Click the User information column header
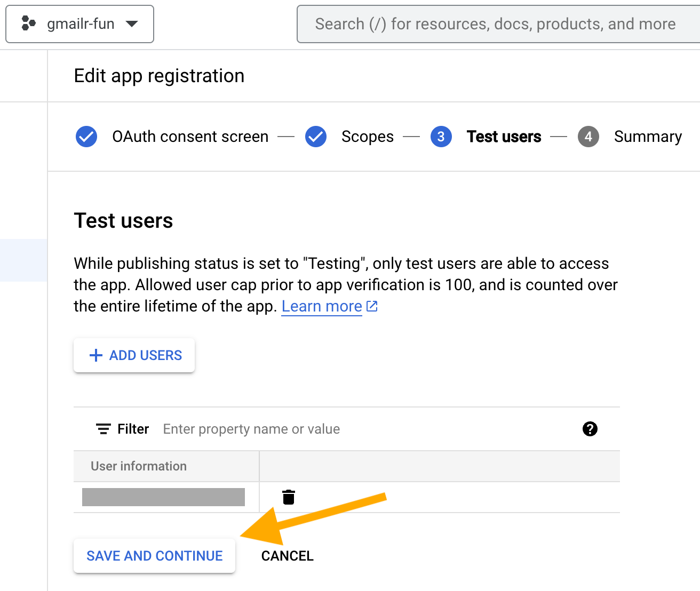This screenshot has height=591, width=700. (139, 466)
